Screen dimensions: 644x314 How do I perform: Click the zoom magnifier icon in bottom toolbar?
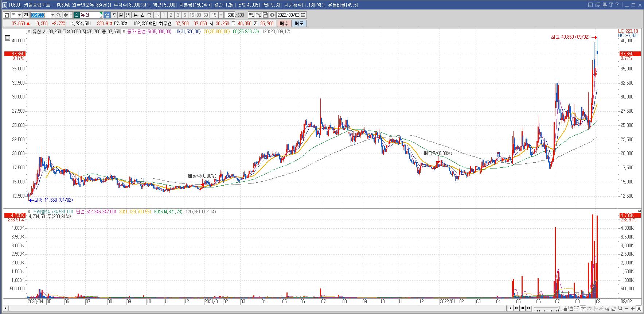pyautogui.click(x=620, y=309)
